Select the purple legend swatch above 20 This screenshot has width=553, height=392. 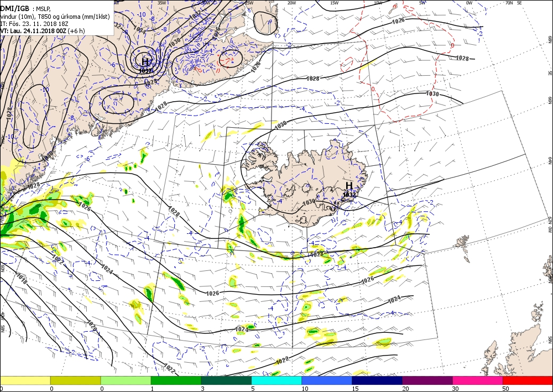pyautogui.click(x=427, y=380)
